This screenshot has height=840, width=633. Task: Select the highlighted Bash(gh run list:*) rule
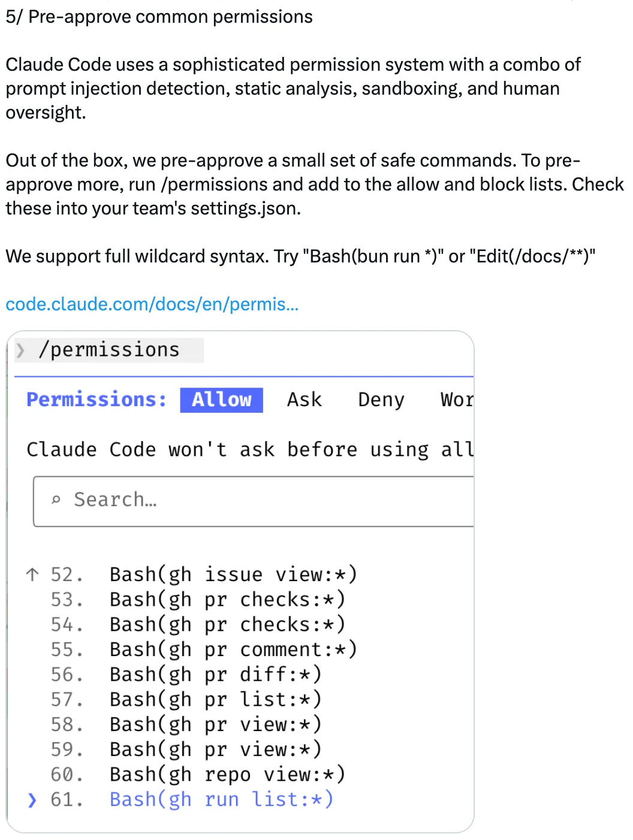pos(222,799)
